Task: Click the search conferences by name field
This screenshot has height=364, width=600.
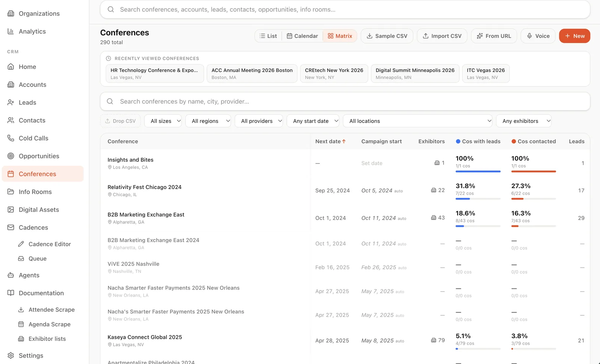Action: click(345, 102)
